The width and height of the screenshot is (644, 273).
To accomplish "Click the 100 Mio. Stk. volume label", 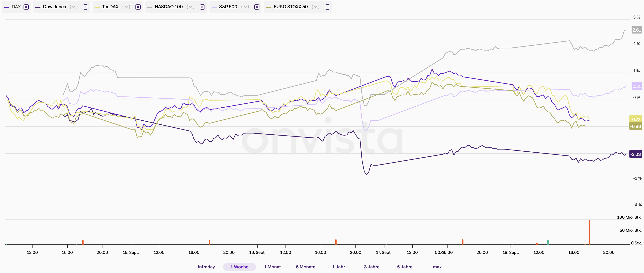I will pyautogui.click(x=629, y=217).
